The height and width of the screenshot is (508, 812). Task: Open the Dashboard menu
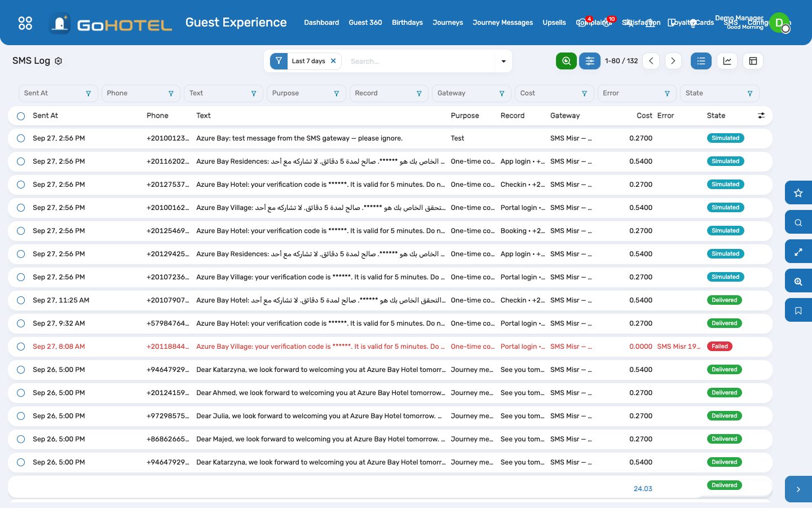click(x=321, y=23)
